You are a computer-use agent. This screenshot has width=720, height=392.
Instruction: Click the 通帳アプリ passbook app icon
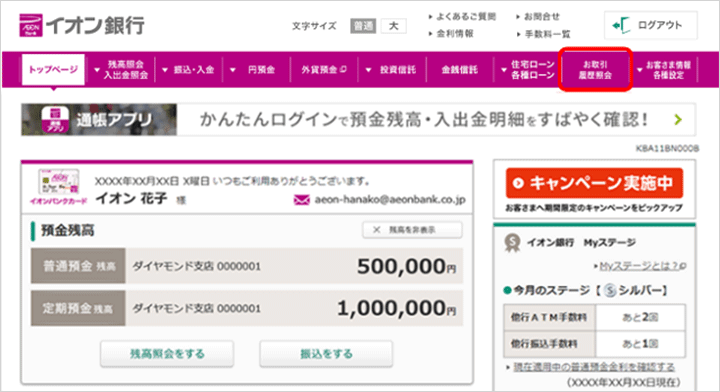tap(55, 120)
